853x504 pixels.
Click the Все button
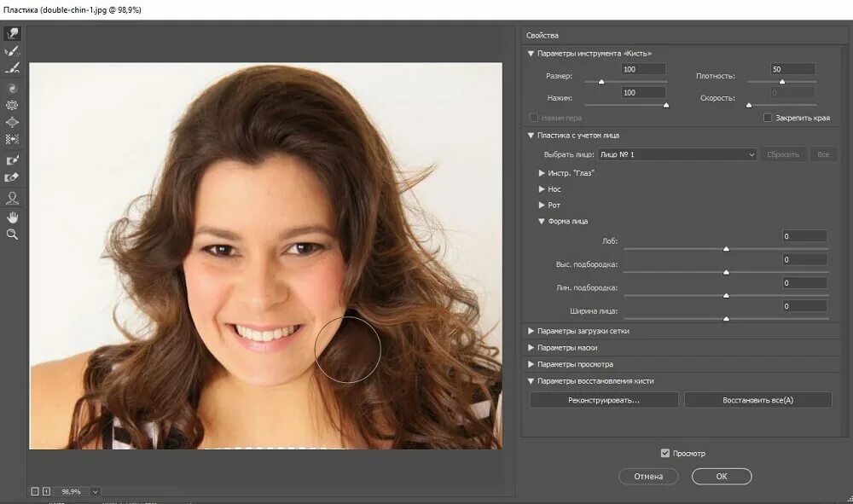pos(823,154)
